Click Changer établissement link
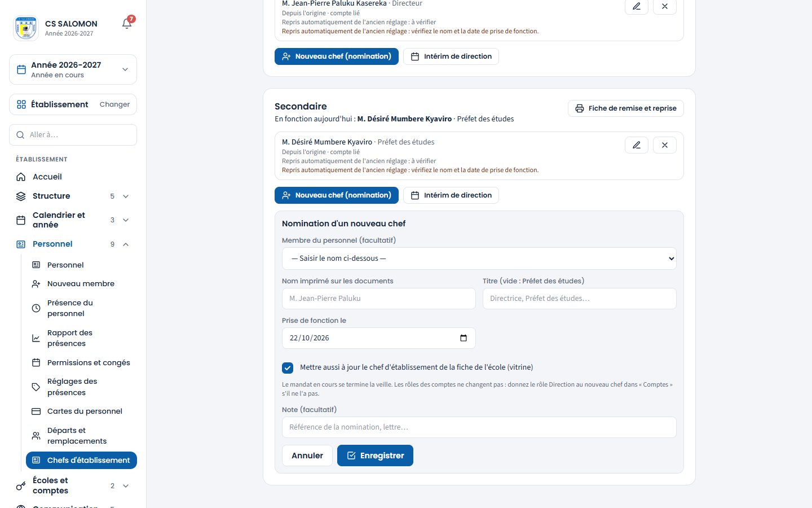 114,104
